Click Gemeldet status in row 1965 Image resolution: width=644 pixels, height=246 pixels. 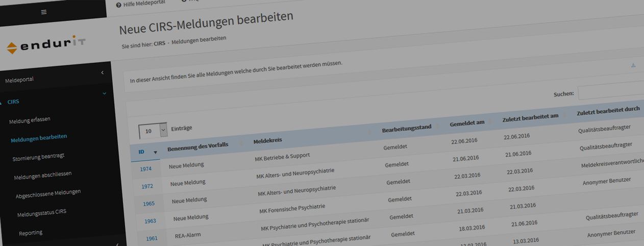coord(399,182)
